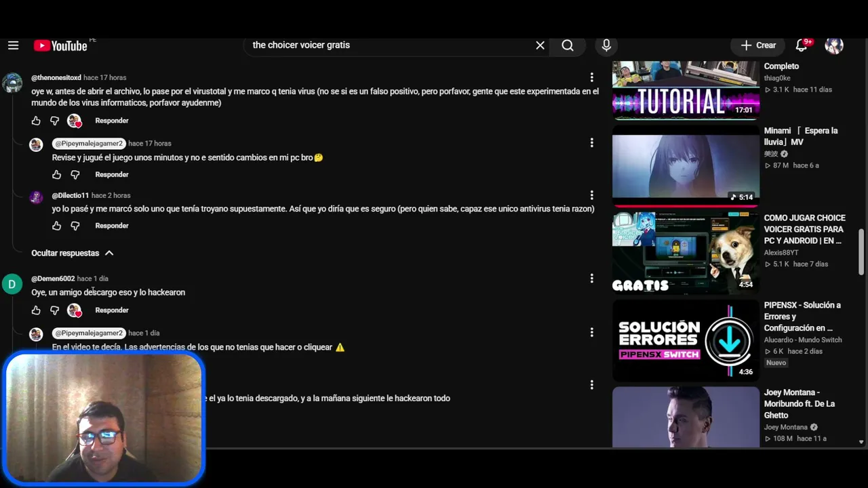Viewport: 868px width, 488px height.
Task: Open the Minami video thumbnail
Action: 686,165
